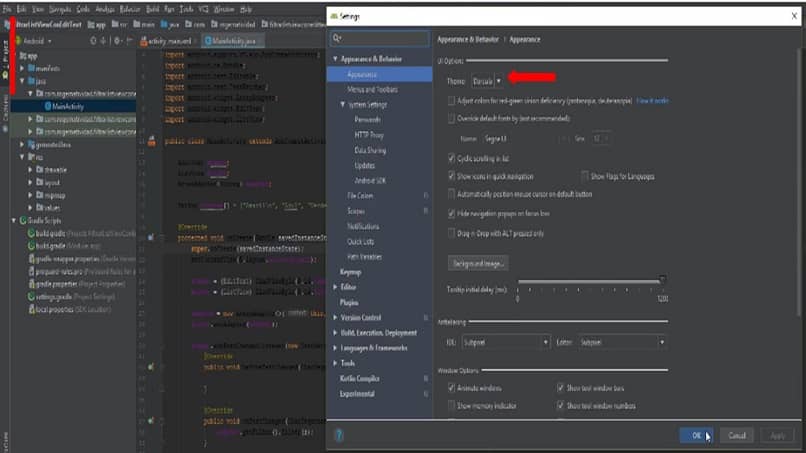Uncheck Cyclic scrolling in list

pyautogui.click(x=451, y=158)
